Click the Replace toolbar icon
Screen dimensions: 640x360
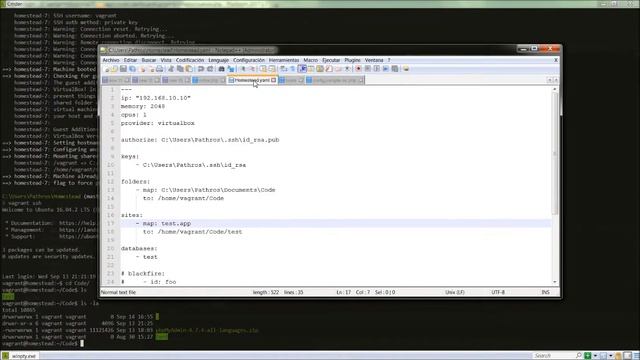coord(230,69)
